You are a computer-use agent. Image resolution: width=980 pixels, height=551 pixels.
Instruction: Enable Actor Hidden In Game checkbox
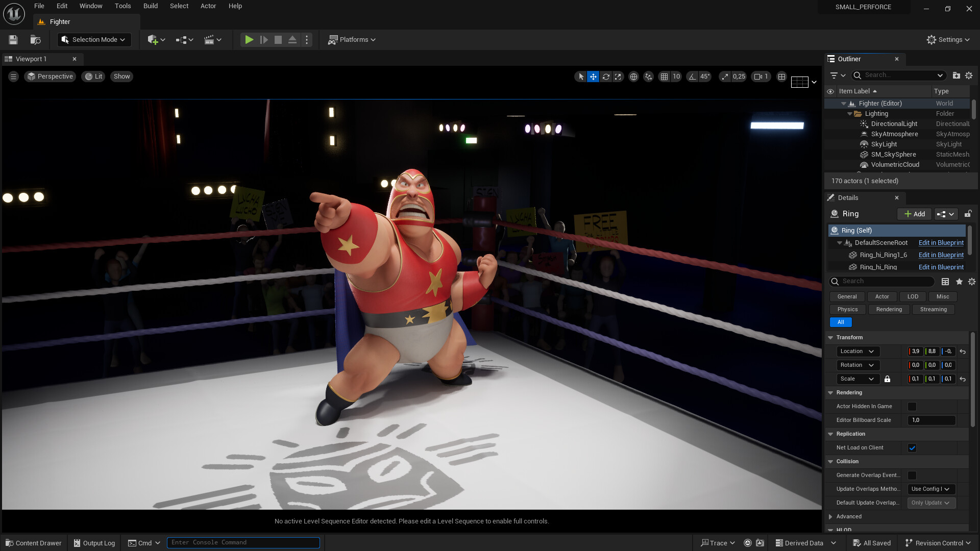point(912,407)
